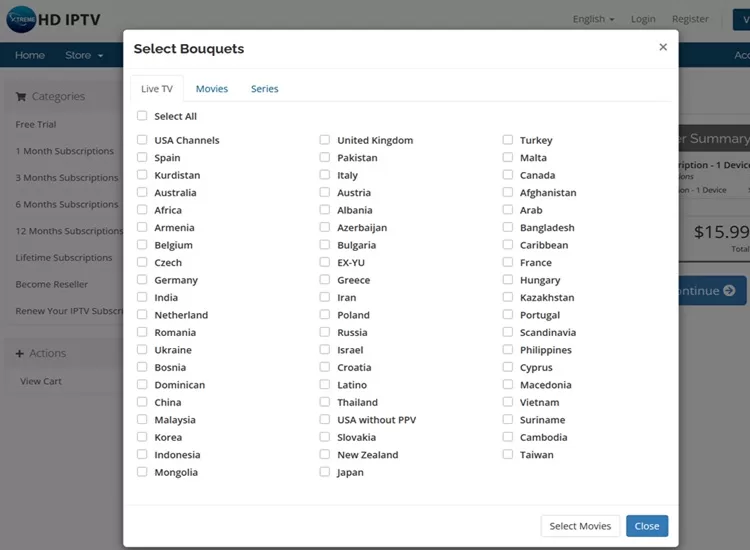Tick the United Kingdom checkbox
The width and height of the screenshot is (750, 550).
click(x=325, y=140)
